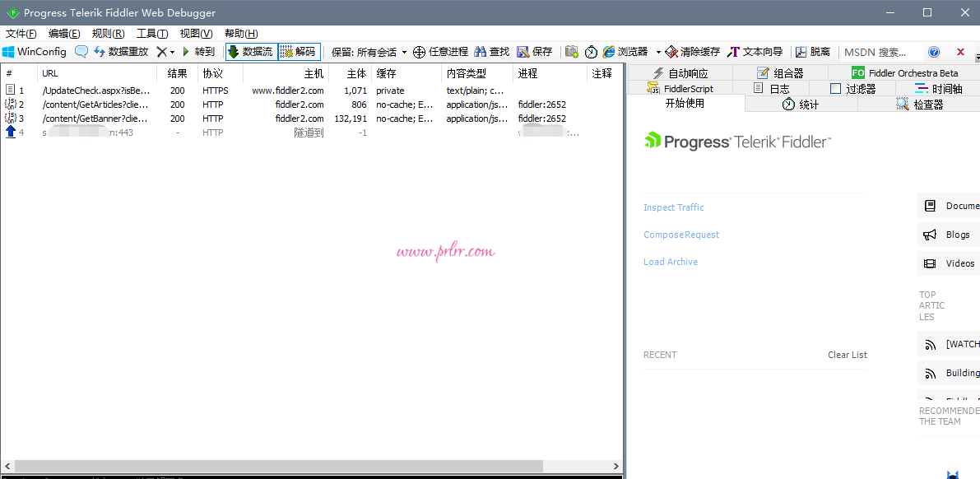Click the blue help question mark icon
The image size is (980, 479).
[934, 52]
